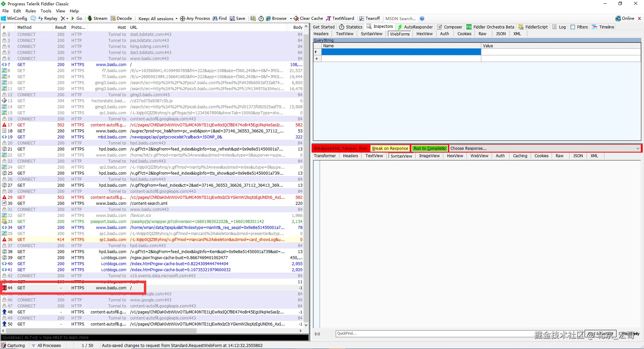The height and width of the screenshot is (349, 644).
Task: Click Tearoff to detach the inspectors
Action: 370,18
